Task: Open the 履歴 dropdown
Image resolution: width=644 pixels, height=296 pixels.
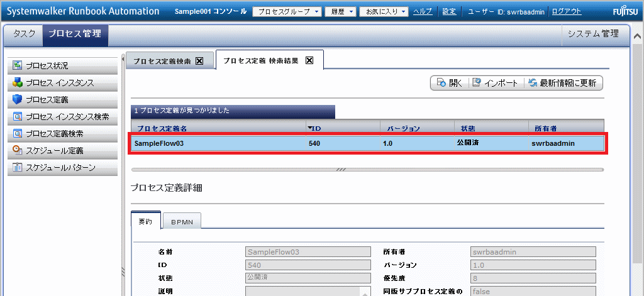Action: 340,11
